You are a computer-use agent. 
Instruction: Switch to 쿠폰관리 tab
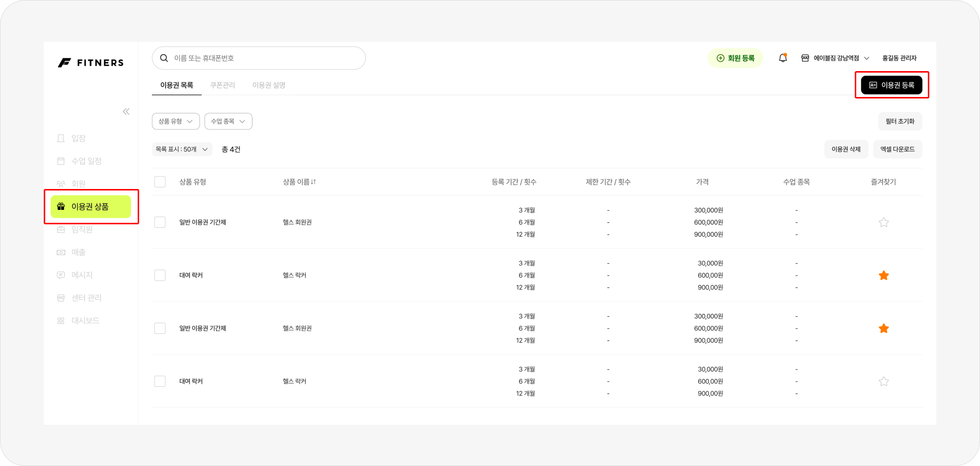pos(223,85)
